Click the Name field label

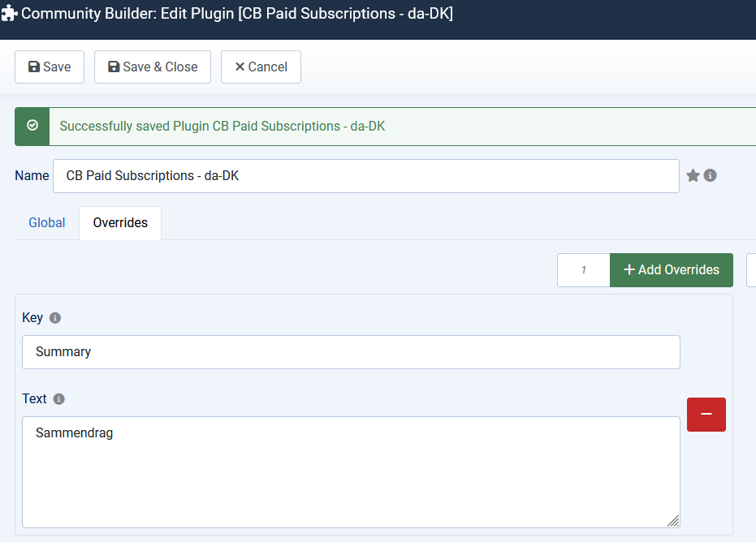[x=32, y=175]
